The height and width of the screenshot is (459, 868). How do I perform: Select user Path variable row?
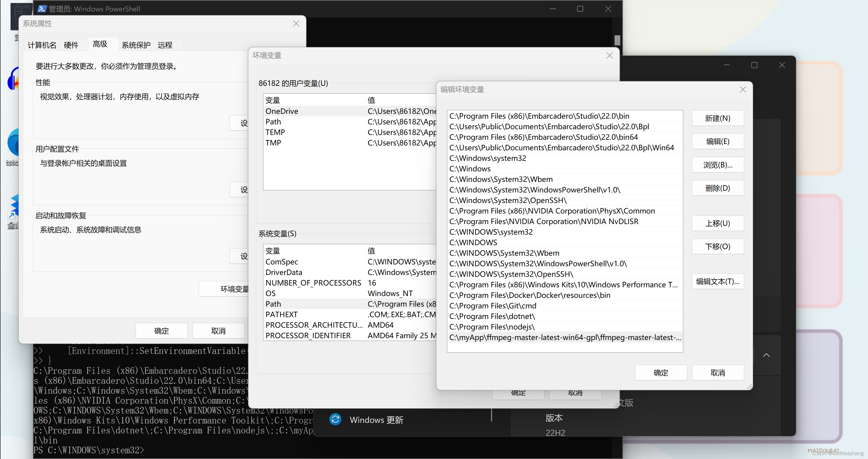click(350, 122)
